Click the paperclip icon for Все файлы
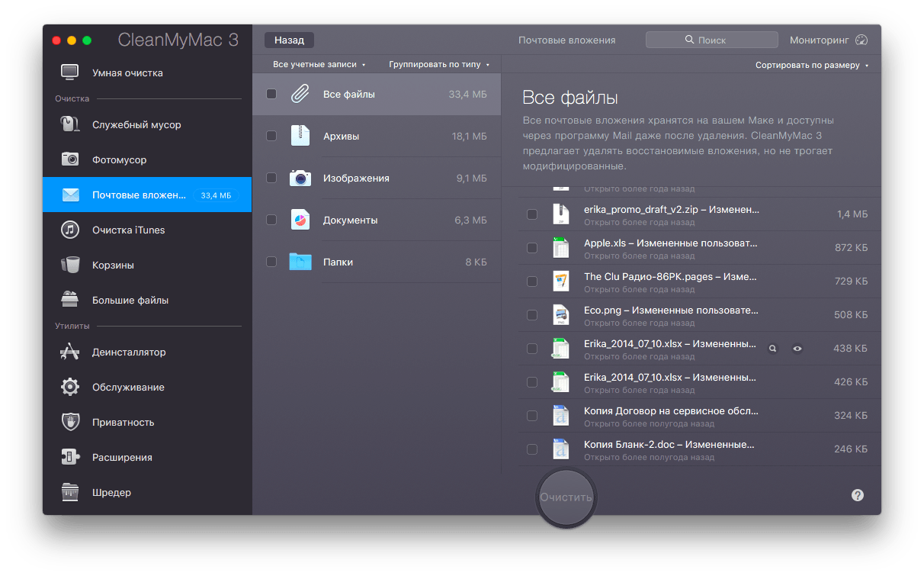 pos(300,95)
